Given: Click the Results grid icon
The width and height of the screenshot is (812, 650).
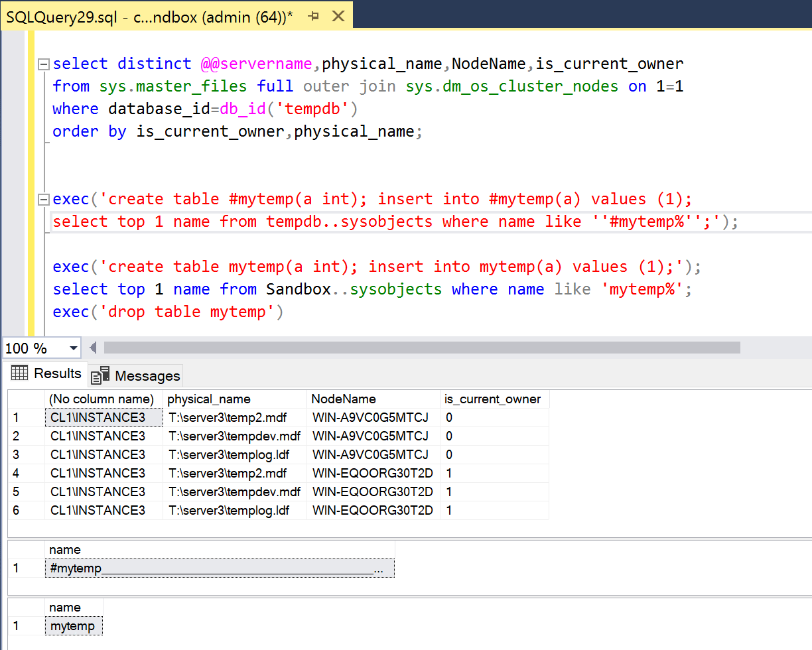Looking at the screenshot, I should click(x=20, y=373).
